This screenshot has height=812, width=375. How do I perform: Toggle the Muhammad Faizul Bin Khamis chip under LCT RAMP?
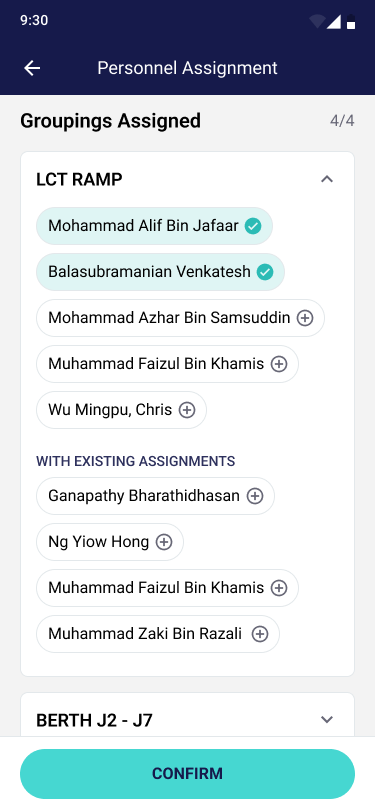point(167,364)
